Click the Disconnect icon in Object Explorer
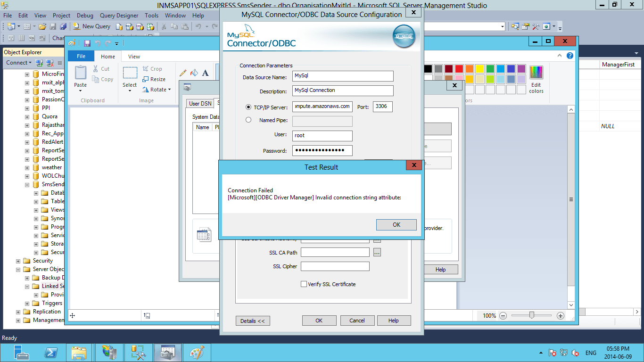Viewport: 644px width, 362px height. [x=50, y=63]
